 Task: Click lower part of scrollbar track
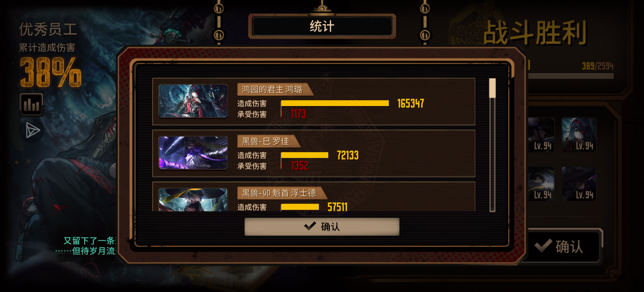(492, 175)
